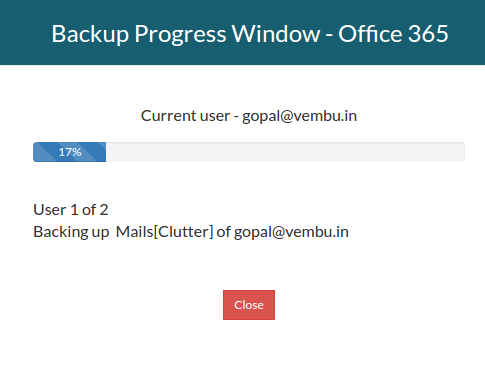Screen dimensions: 485x385
Task: Click the Office 365 text in header
Action: tap(393, 34)
